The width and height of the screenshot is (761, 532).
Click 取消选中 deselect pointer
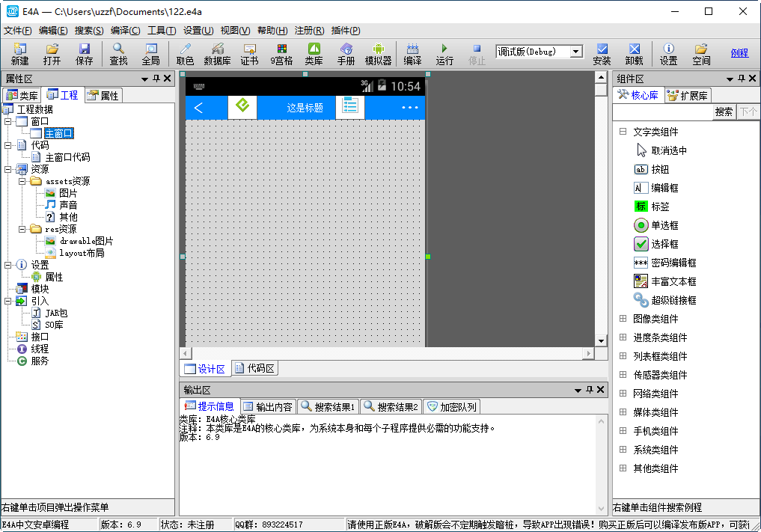[661, 150]
